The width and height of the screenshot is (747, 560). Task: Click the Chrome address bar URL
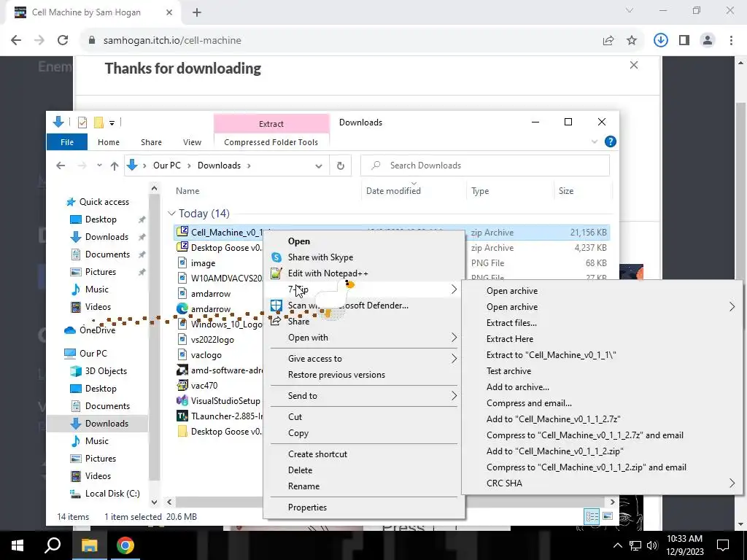[172, 41]
